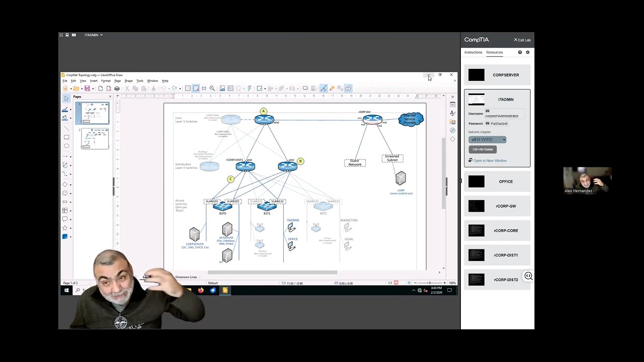This screenshot has width=644, height=362.
Task: Click the Shadow toolbar icon
Action: pyautogui.click(x=305, y=88)
